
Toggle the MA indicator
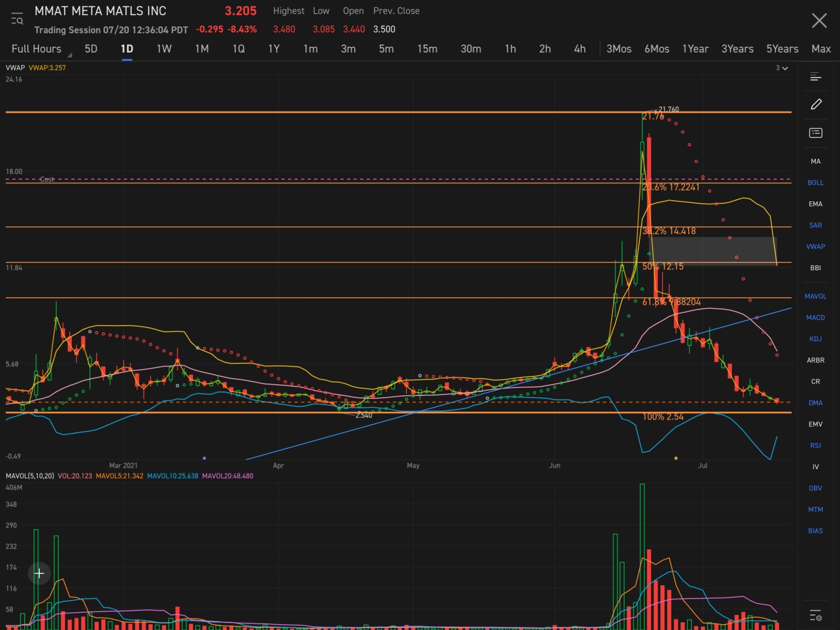coord(815,161)
